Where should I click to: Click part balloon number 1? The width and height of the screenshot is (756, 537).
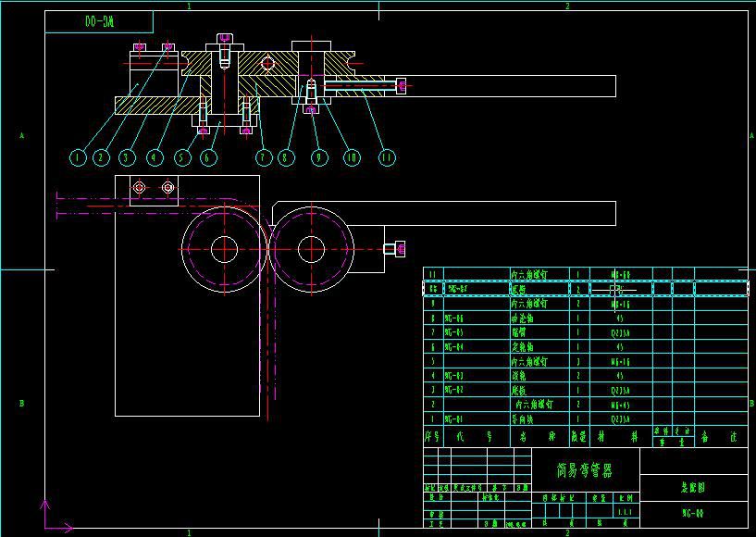[77, 157]
